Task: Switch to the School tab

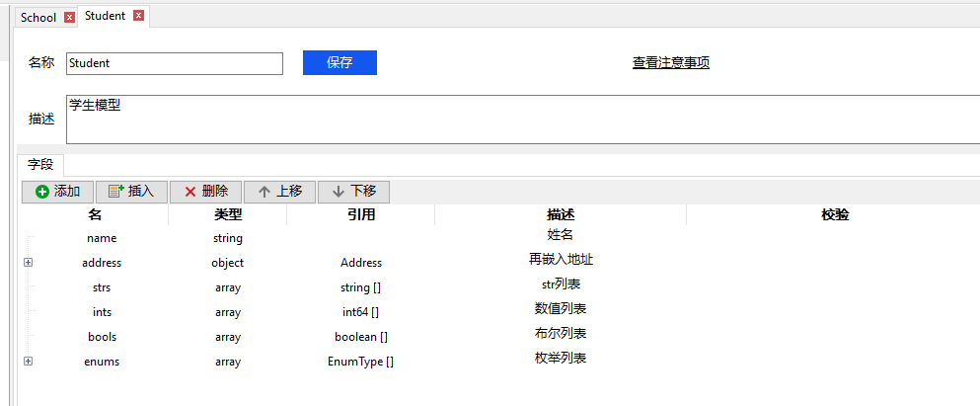Action: [38, 18]
